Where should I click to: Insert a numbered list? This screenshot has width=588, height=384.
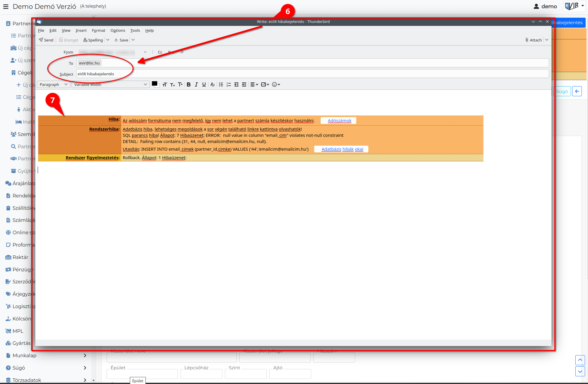pos(228,85)
